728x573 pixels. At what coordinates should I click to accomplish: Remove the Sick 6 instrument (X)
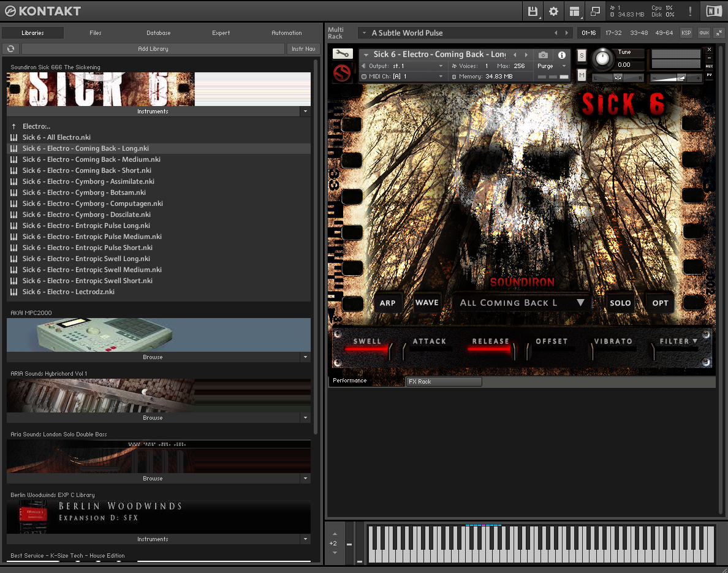coord(709,49)
